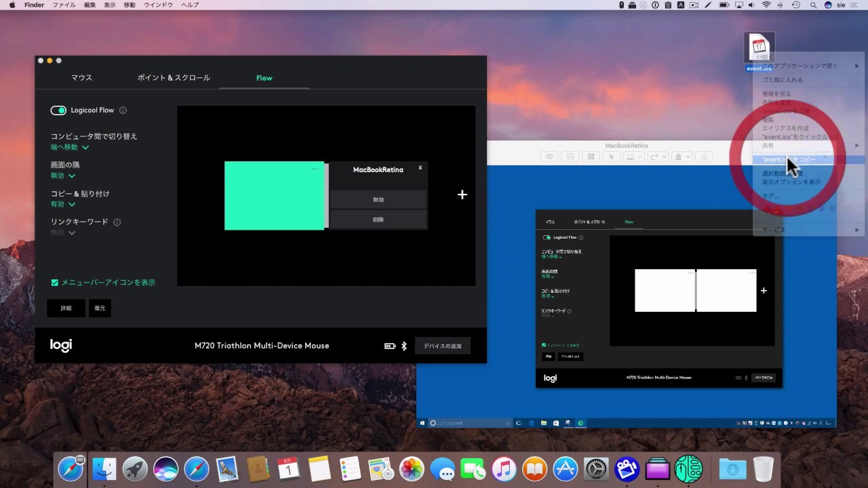
Task: Click the 詳細 button
Action: 66,308
